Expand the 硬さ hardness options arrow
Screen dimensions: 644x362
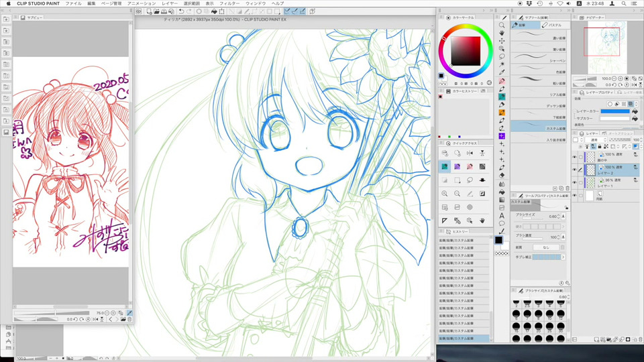[563, 227]
